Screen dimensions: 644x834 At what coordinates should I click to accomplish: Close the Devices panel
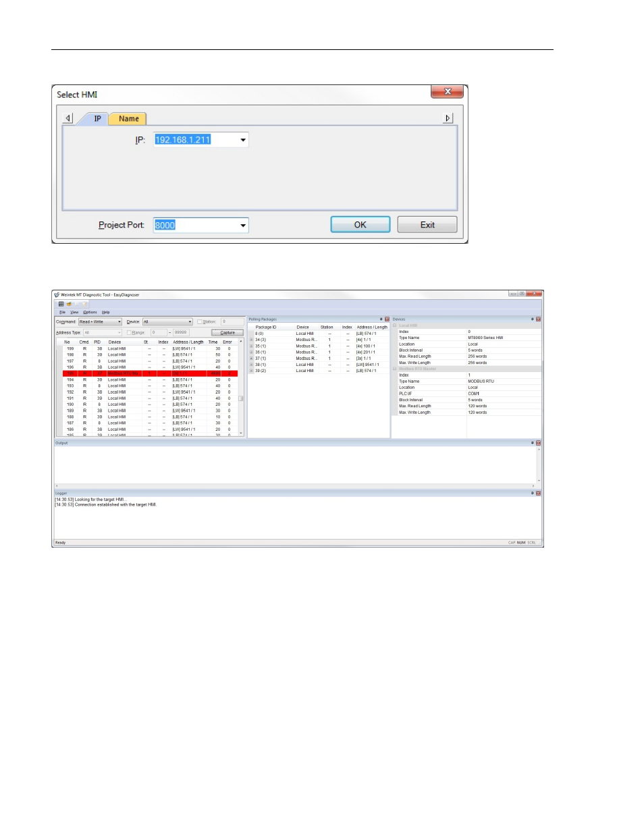pyautogui.click(x=539, y=319)
